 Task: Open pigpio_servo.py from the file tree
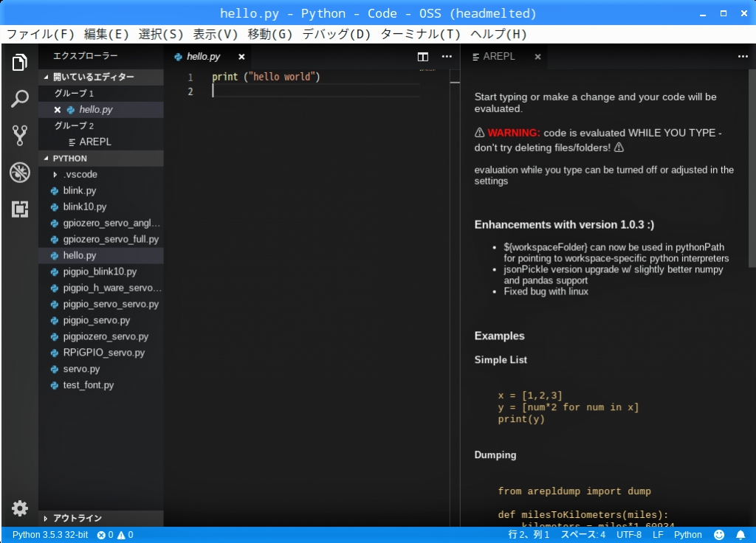pos(100,321)
